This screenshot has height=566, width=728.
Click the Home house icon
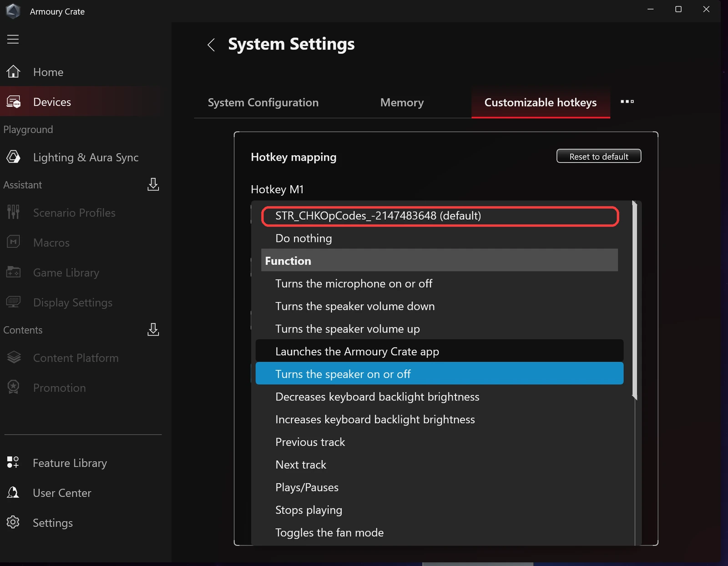coord(13,71)
